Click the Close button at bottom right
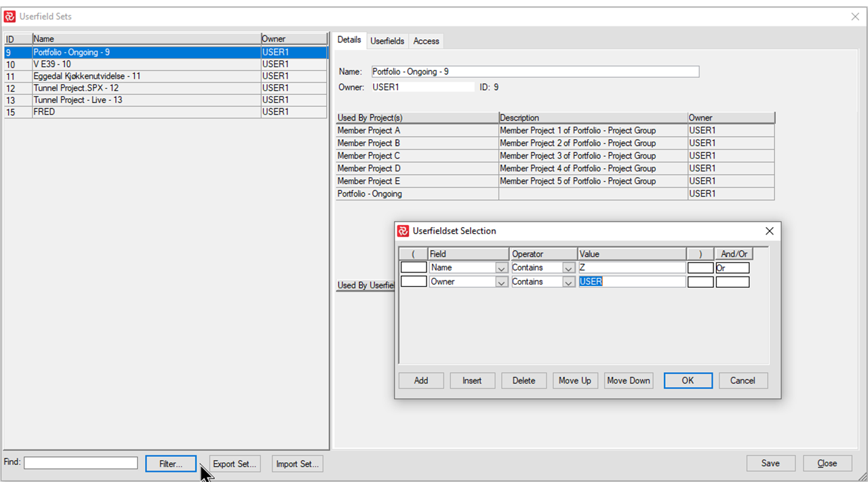 click(827, 464)
